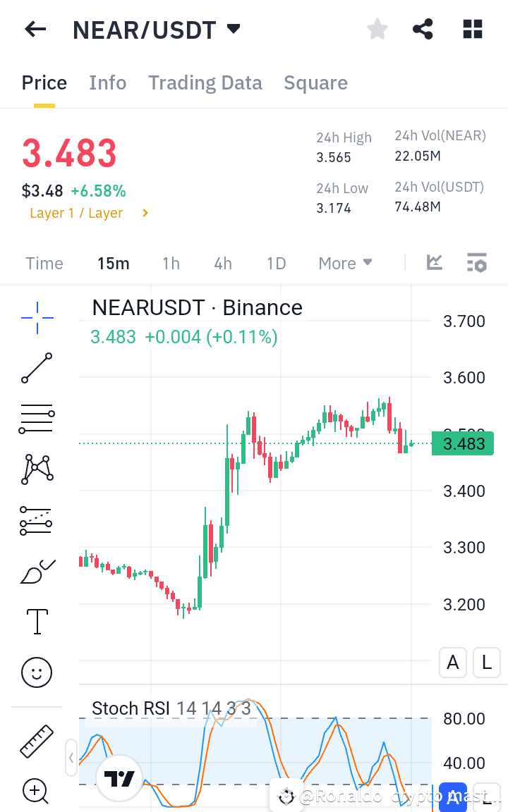Open the emoji sticker tool
The width and height of the screenshot is (508, 812).
click(x=37, y=672)
